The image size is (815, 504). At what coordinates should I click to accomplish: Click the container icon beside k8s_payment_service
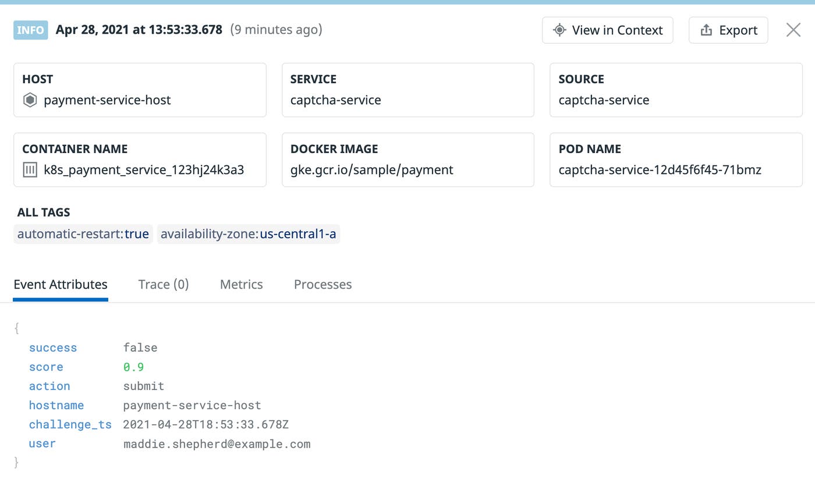(30, 170)
